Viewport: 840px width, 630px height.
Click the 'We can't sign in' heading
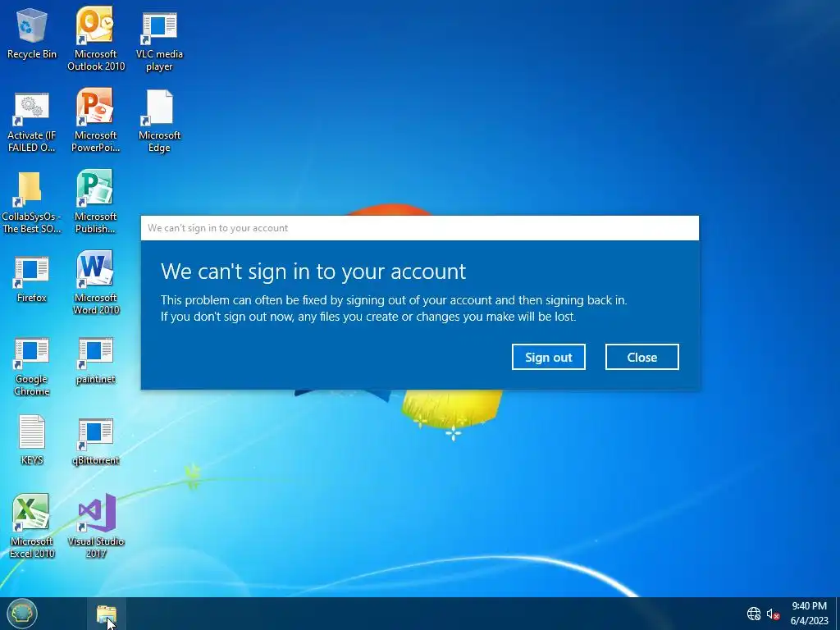(313, 271)
